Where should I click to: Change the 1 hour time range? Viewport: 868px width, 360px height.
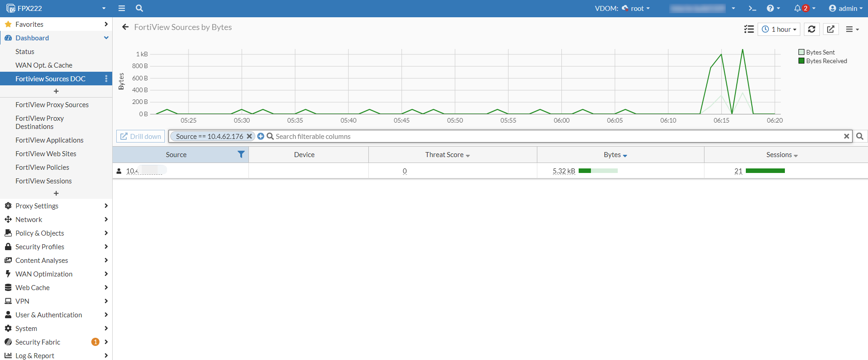click(x=779, y=29)
